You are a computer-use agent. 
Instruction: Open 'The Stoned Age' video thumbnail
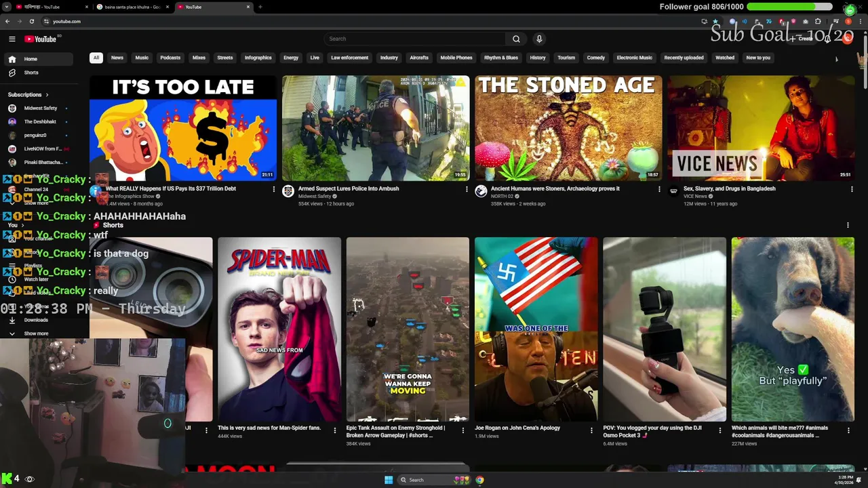coord(568,128)
